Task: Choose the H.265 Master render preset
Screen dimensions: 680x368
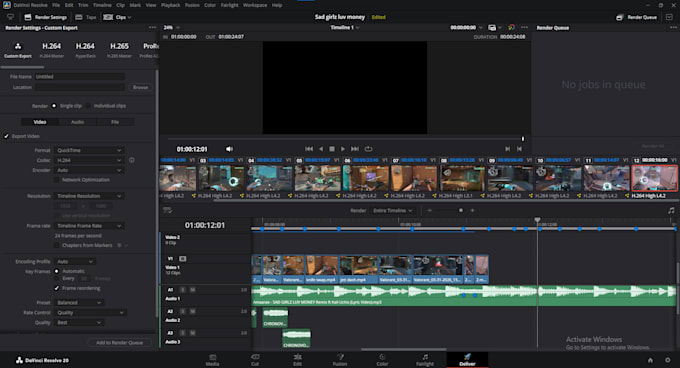Action: [119, 50]
